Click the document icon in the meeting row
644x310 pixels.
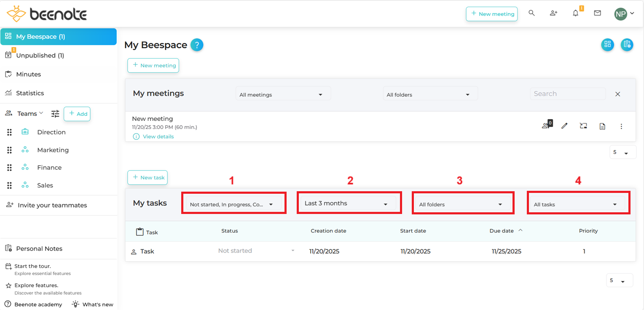point(602,126)
